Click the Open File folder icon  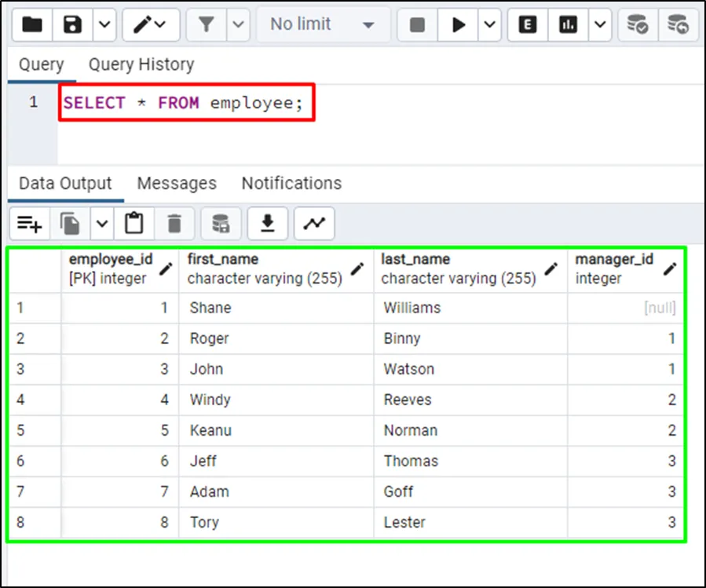click(x=32, y=24)
